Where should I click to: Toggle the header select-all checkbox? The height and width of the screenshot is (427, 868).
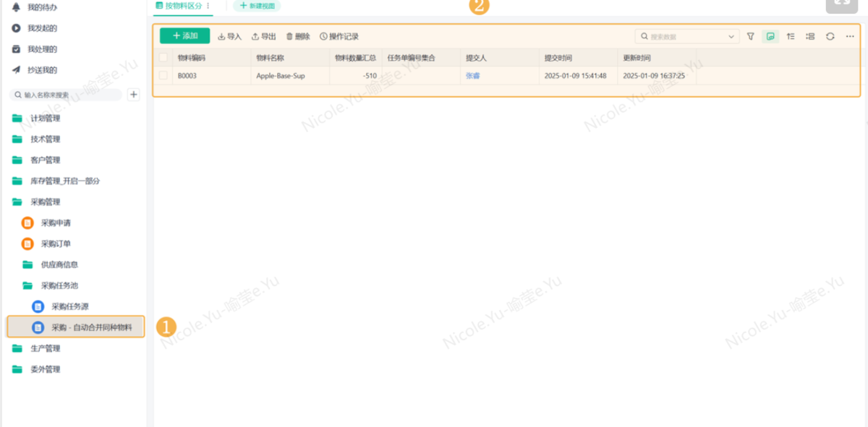point(163,57)
